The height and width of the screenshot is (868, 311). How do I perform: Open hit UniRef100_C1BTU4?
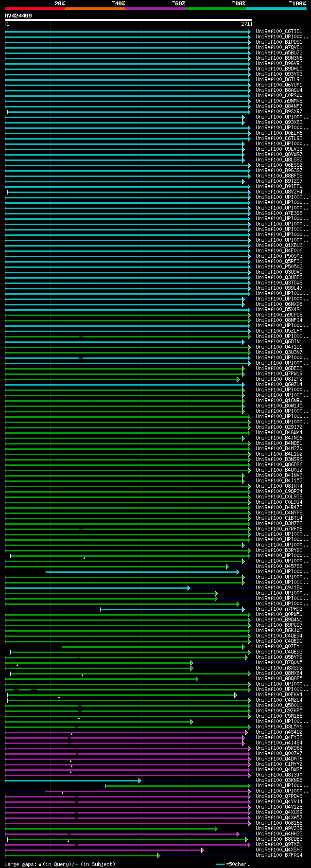point(279,518)
